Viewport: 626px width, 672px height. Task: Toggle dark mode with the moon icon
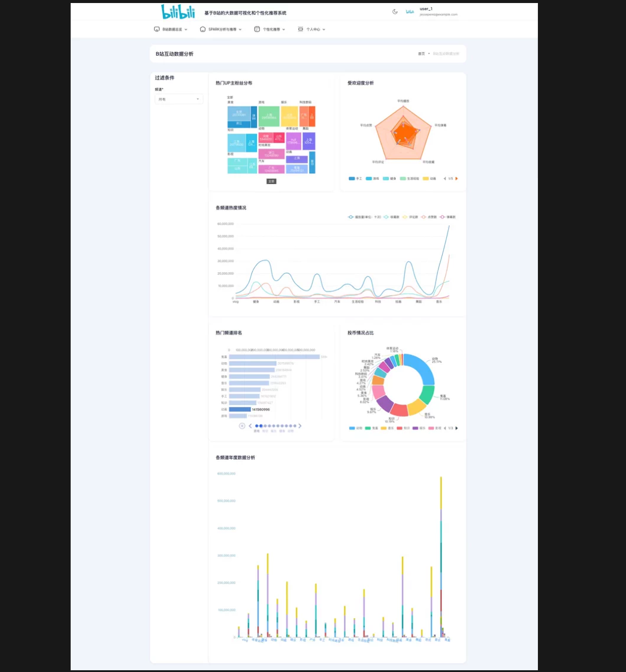tap(395, 11)
